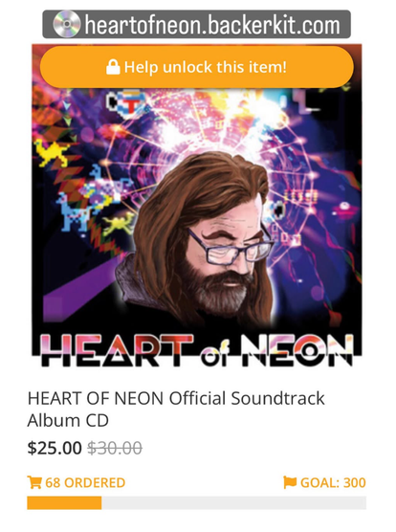Select the $25.00 discounted price
This screenshot has width=396, height=532.
click(x=55, y=448)
